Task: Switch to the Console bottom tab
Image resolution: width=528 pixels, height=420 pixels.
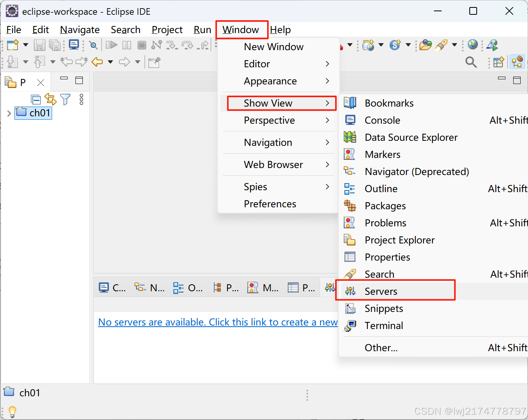Action: (x=112, y=288)
